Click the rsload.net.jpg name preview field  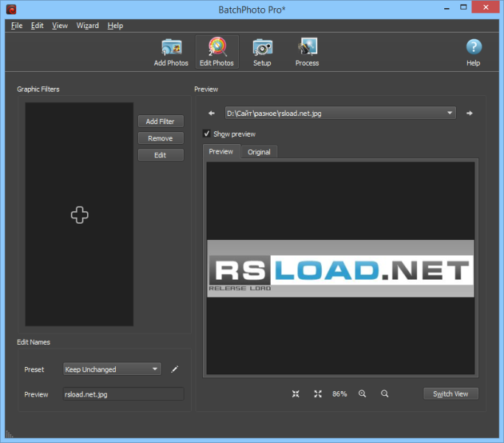click(x=123, y=394)
